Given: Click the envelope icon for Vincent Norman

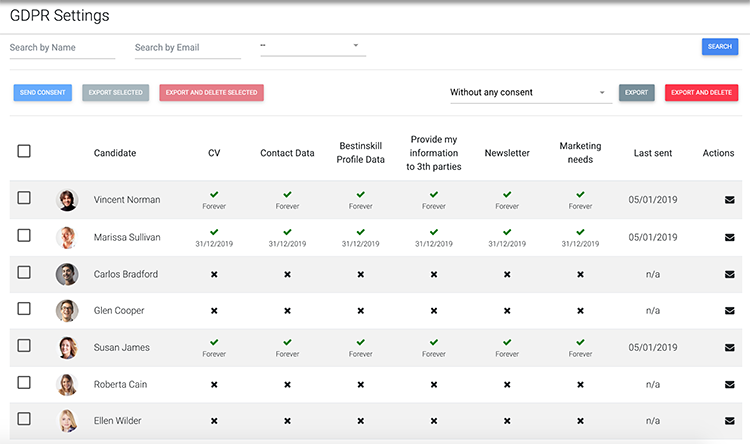Looking at the screenshot, I should [729, 200].
